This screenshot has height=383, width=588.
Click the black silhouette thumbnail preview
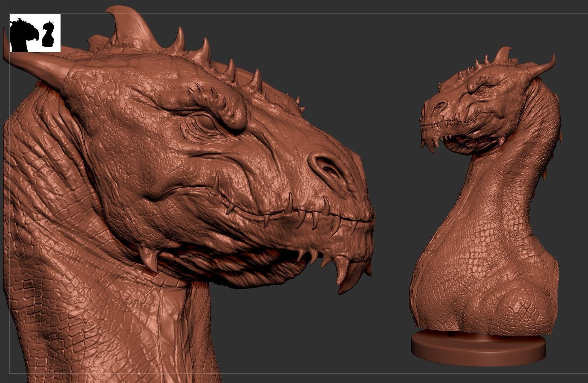[x=35, y=33]
